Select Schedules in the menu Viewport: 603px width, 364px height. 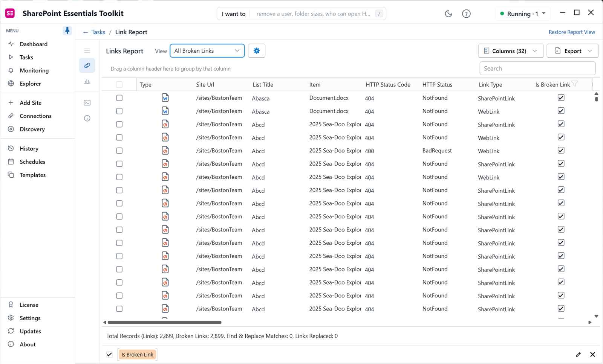(32, 162)
